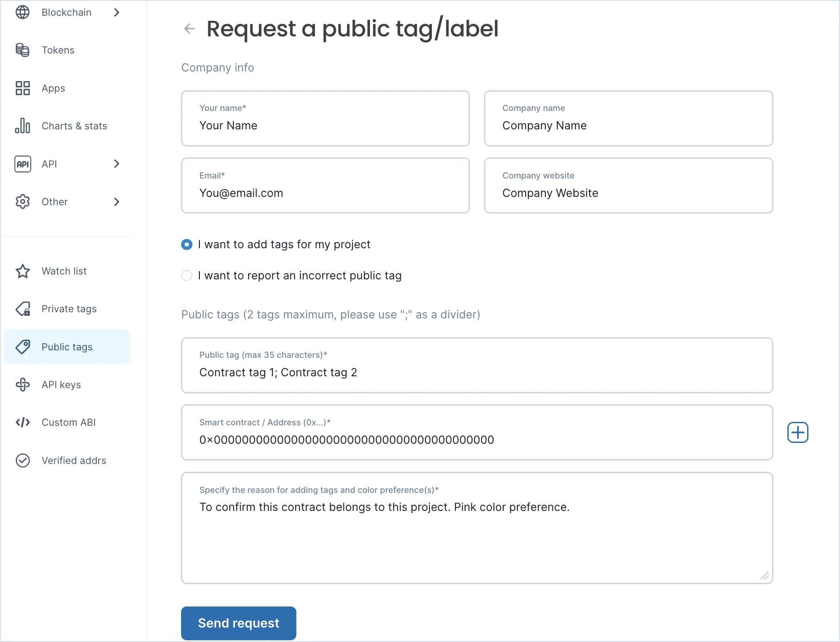This screenshot has height=642, width=840.
Task: Click the back arrow beside the page title
Action: coord(189,29)
